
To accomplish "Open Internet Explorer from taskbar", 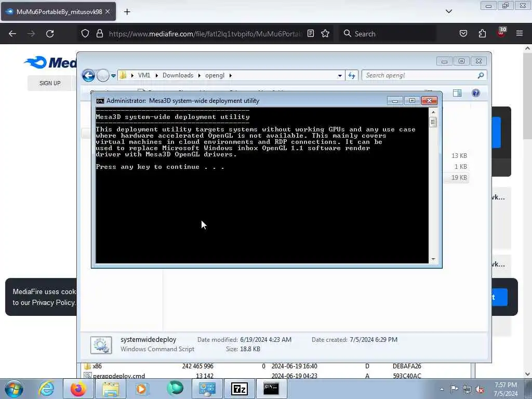I will [46, 389].
